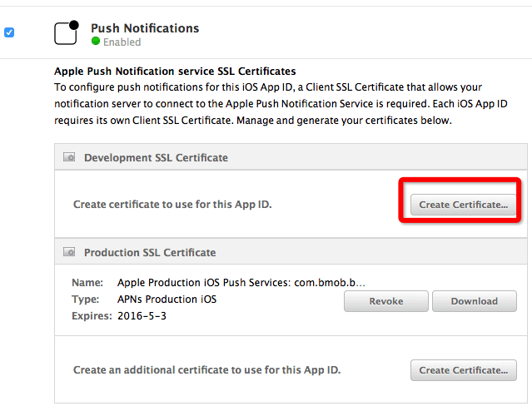
Task: Toggle the Push Notifications checkbox
Action: (9, 32)
